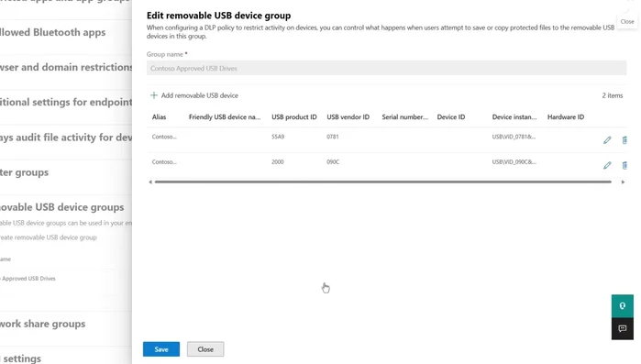Click the horizontal scrollbar under the device table
This screenshot has width=641, height=364.
(383, 182)
